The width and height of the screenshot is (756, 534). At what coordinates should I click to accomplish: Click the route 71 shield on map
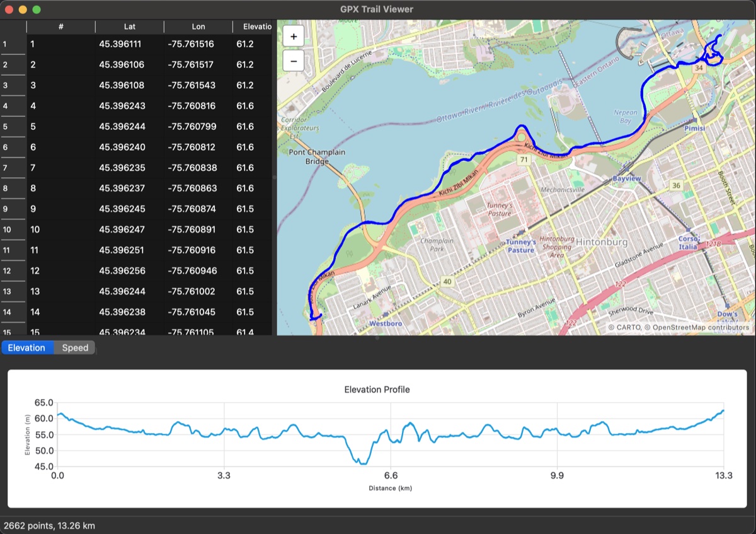tap(524, 160)
